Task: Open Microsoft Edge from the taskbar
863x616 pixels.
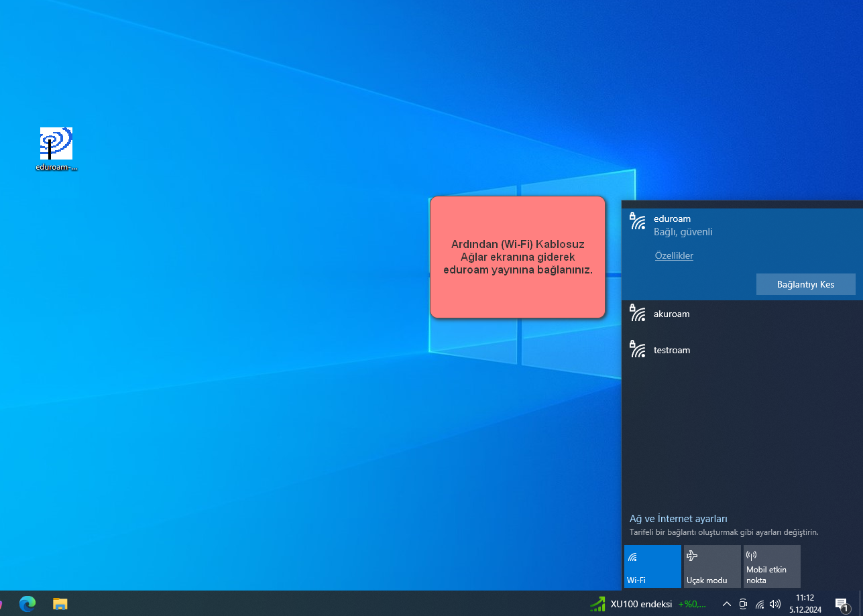Action: click(x=27, y=603)
